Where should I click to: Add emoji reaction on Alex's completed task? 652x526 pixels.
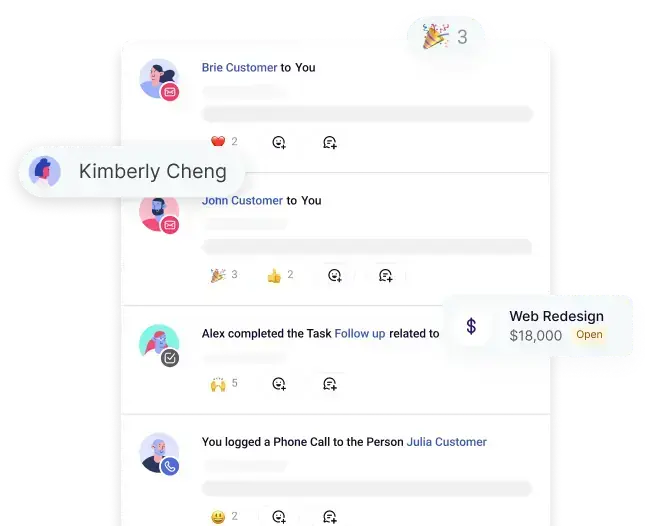tap(279, 383)
